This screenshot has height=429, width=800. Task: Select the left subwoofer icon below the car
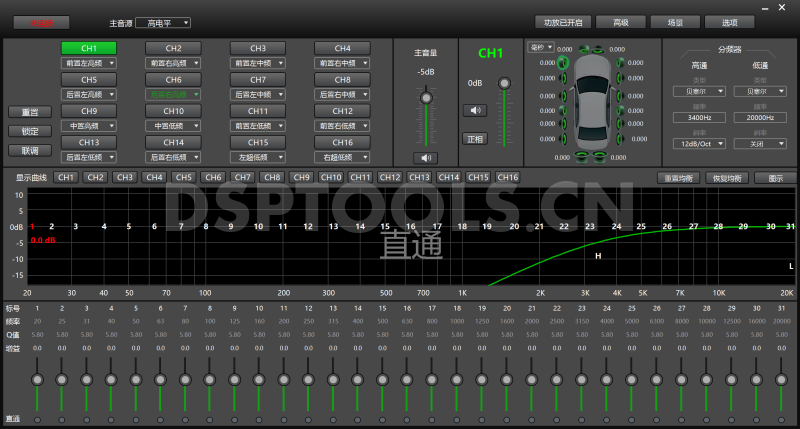coord(582,157)
